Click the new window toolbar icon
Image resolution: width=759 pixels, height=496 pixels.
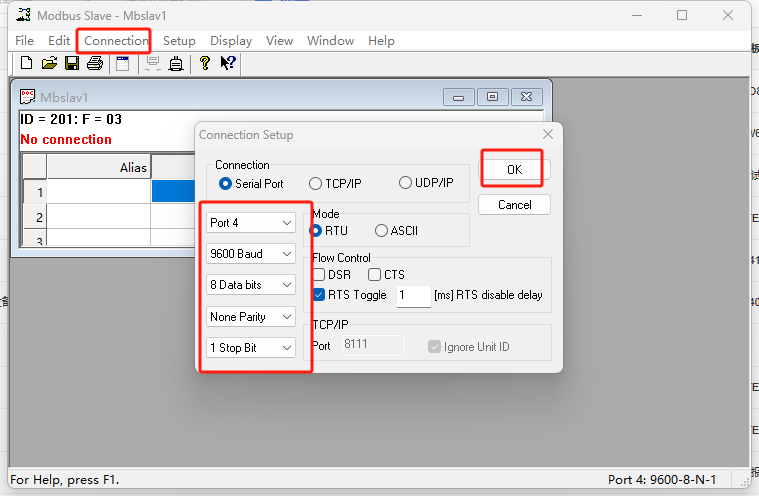122,63
